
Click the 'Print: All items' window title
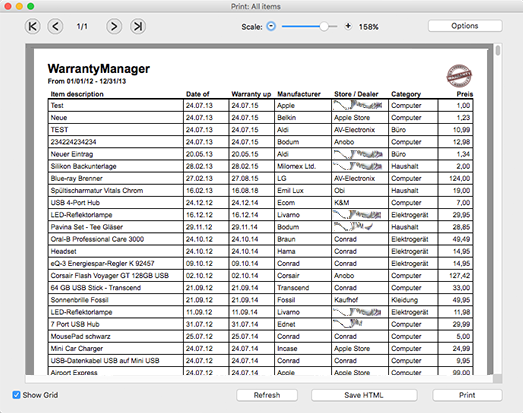(255, 6)
